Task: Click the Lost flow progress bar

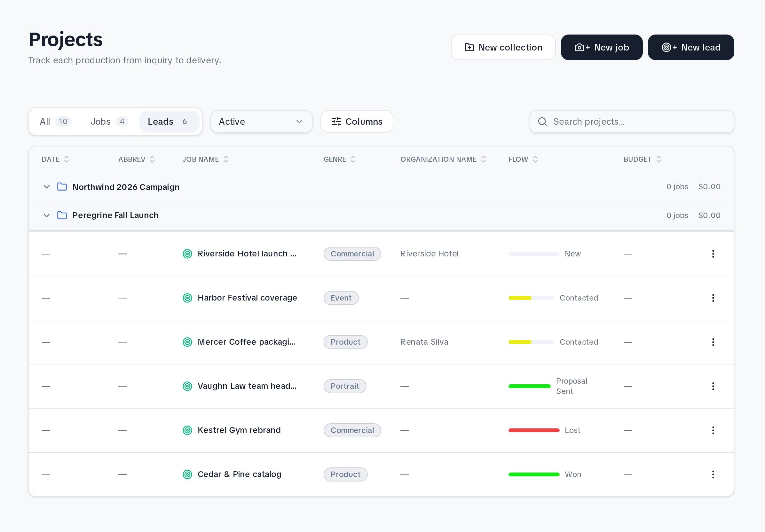Action: 534,430
